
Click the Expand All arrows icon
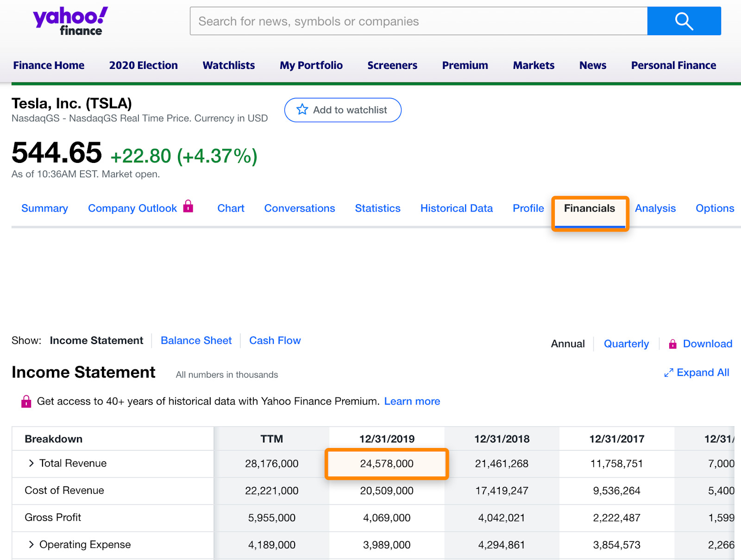pyautogui.click(x=668, y=373)
